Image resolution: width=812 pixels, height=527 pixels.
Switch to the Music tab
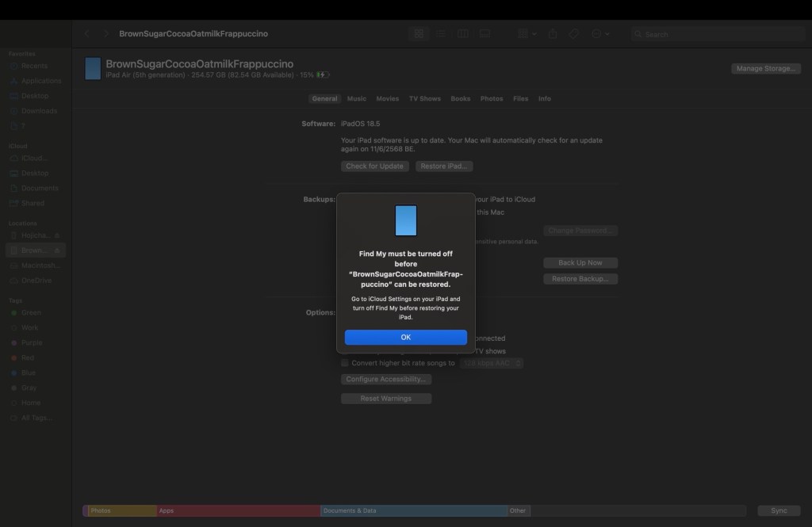[x=357, y=99]
